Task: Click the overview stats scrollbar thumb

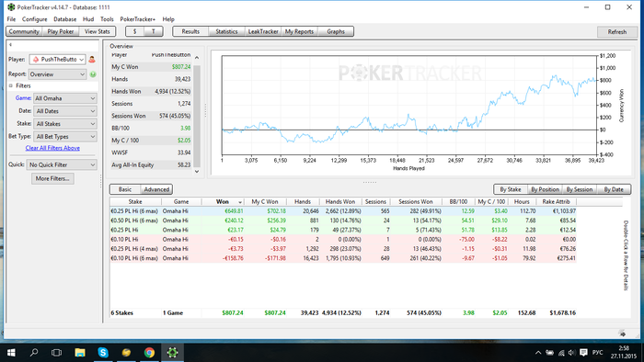Action: pos(197,115)
